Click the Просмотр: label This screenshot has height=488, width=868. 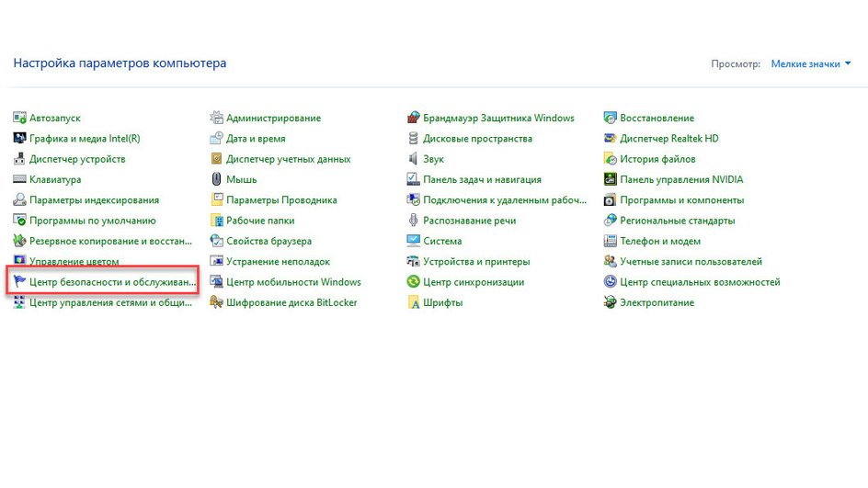click(x=736, y=64)
